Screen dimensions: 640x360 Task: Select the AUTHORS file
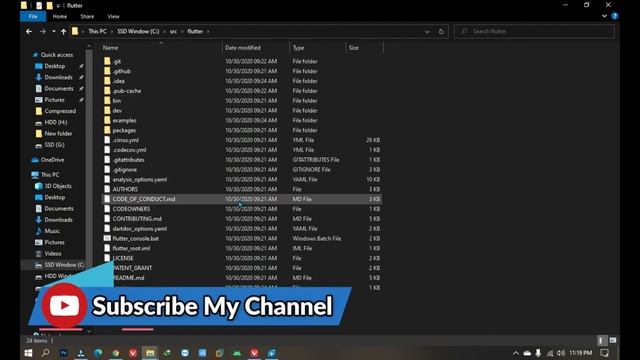tap(125, 189)
